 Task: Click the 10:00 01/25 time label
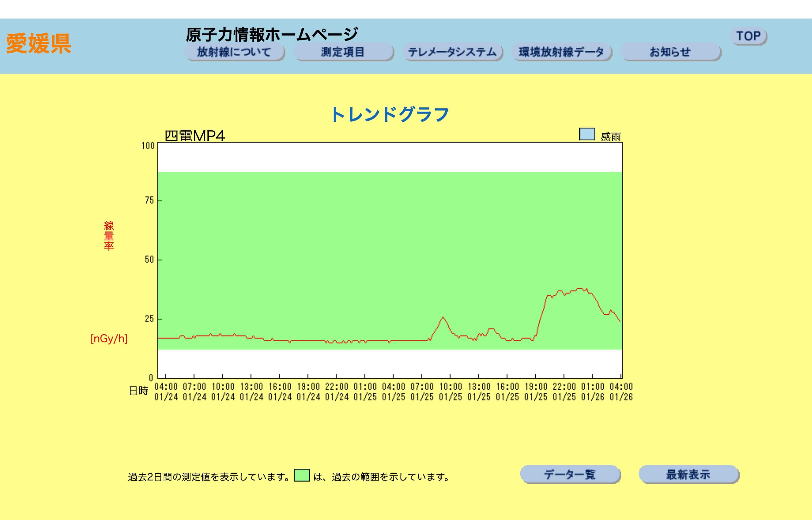coord(451,392)
